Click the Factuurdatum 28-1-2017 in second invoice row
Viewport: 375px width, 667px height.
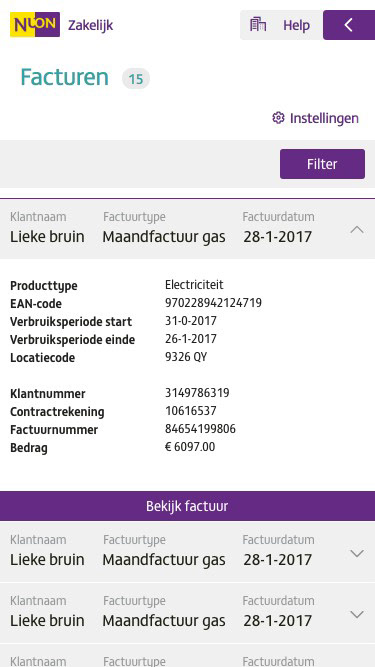click(278, 559)
